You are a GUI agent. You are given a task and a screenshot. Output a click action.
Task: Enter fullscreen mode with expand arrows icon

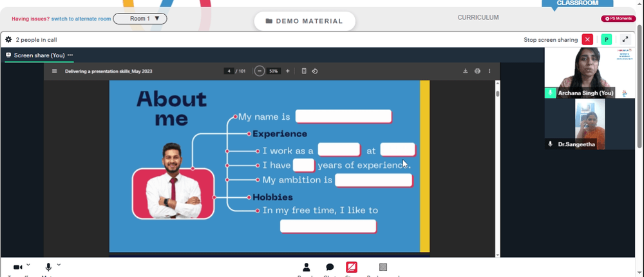pyautogui.click(x=625, y=39)
